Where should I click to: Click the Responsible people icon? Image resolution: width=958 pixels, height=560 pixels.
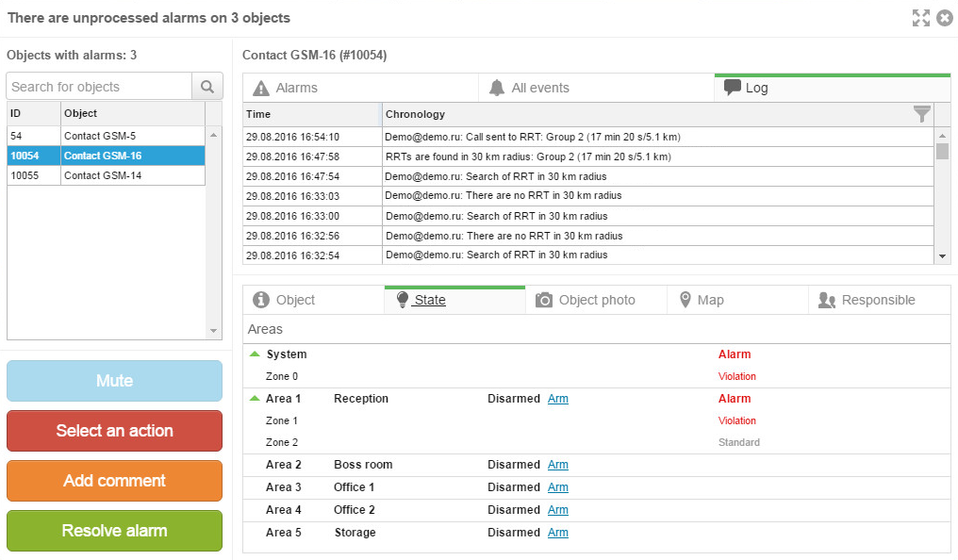pos(827,300)
